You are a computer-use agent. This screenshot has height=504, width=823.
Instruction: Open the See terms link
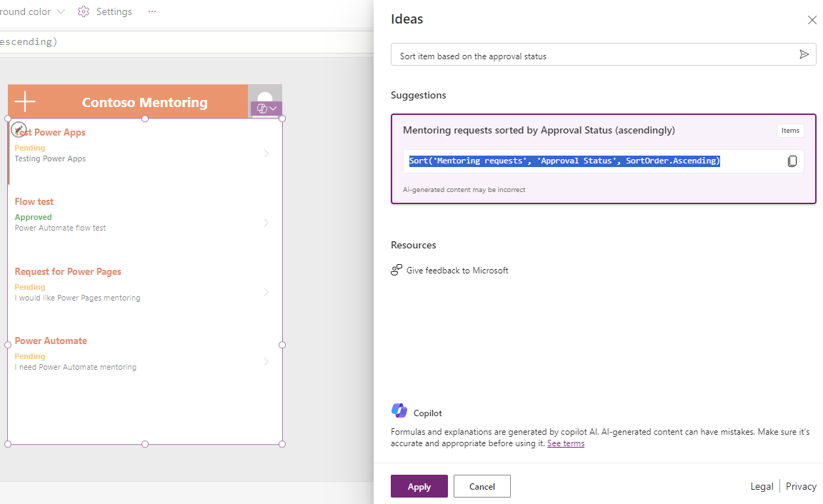coord(566,443)
